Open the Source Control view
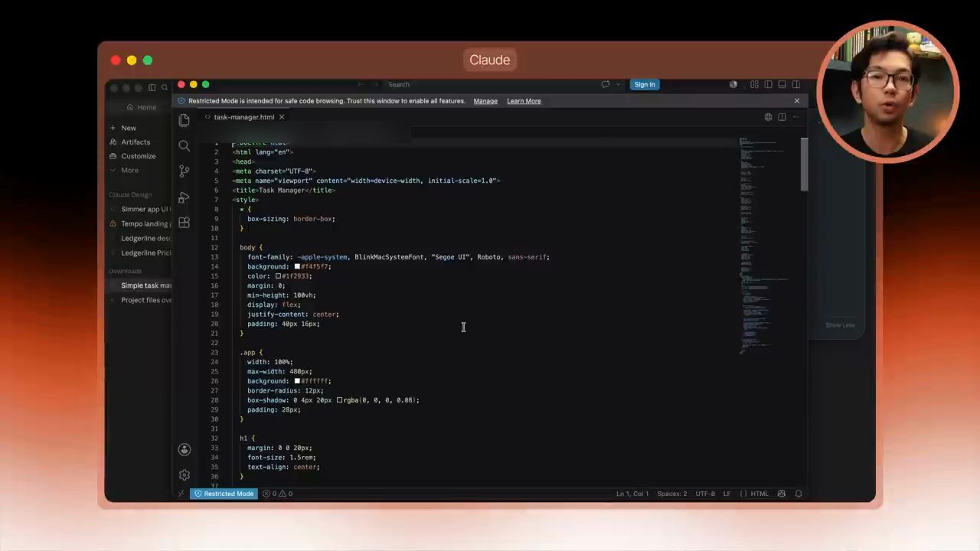Screen dimensions: 980x551 tap(184, 171)
